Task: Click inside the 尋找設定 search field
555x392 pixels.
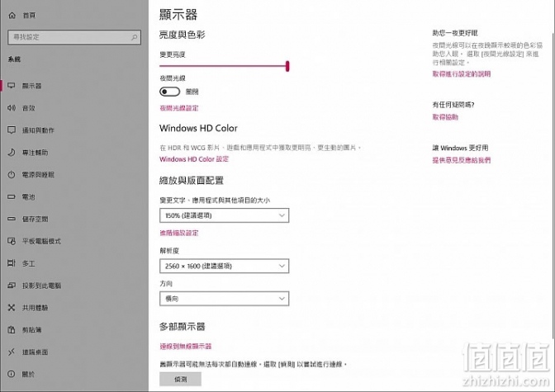Action: click(74, 37)
